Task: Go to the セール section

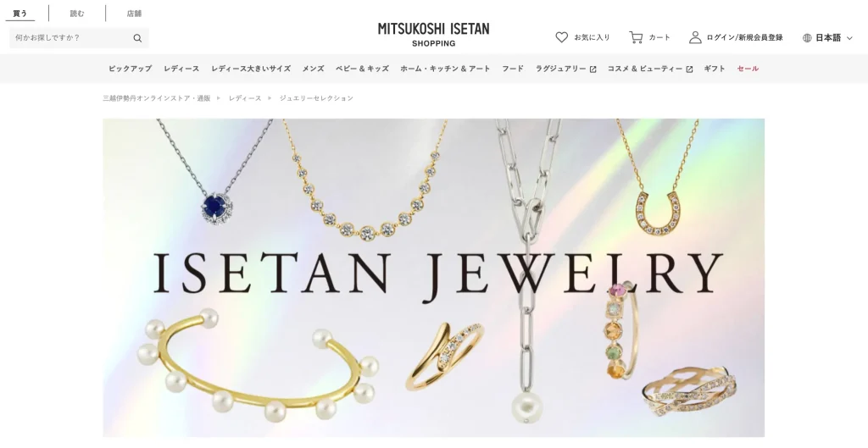Action: point(748,69)
